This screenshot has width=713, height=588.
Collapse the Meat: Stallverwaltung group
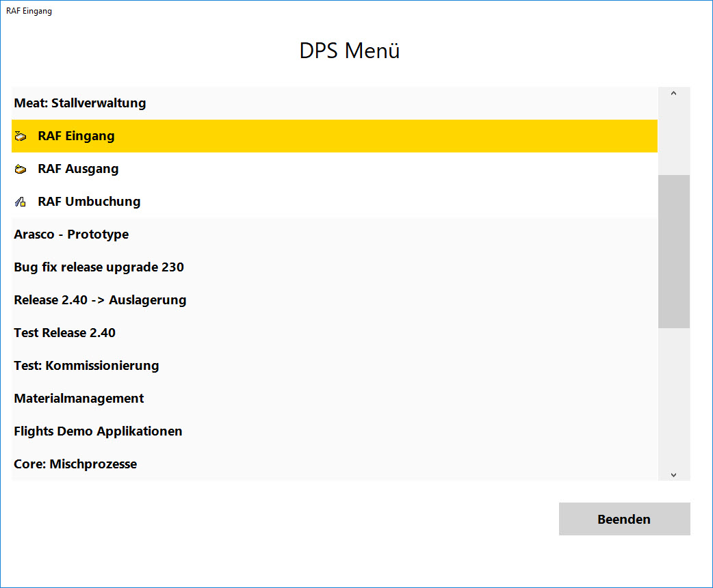coord(80,103)
